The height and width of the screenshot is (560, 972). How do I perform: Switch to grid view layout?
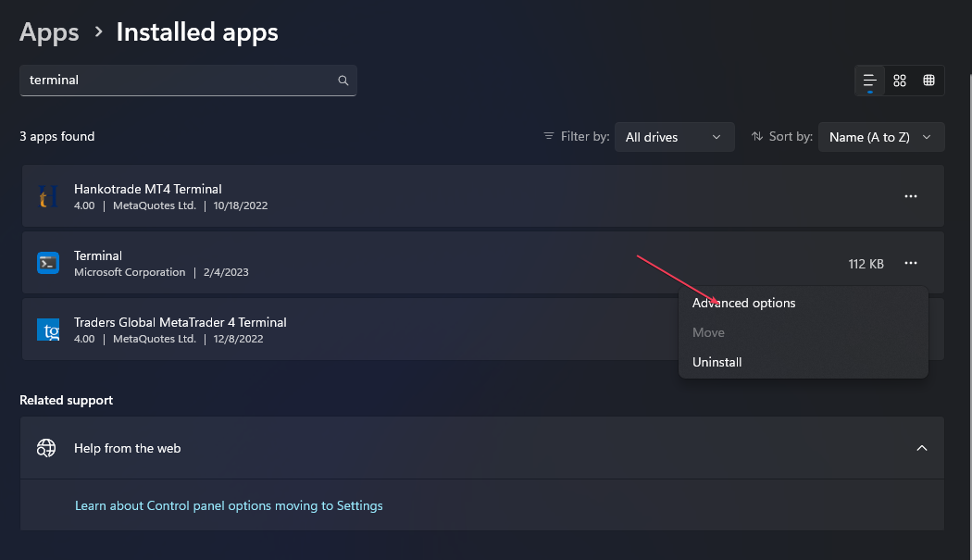[x=900, y=81]
